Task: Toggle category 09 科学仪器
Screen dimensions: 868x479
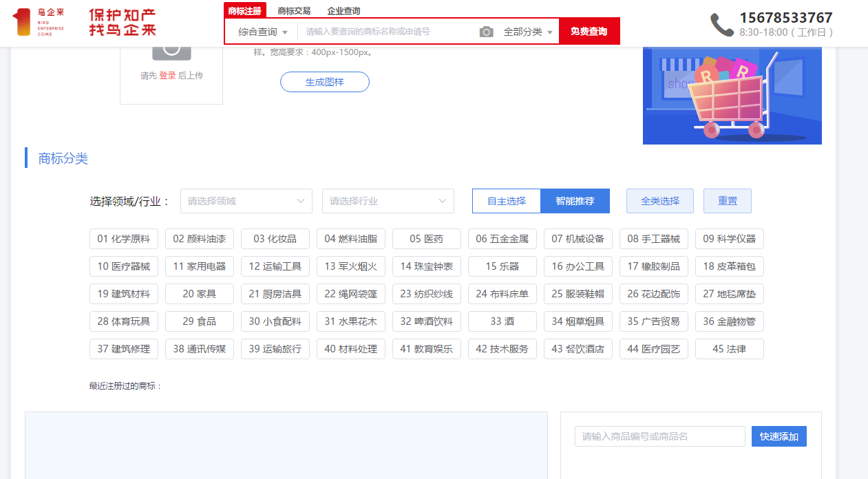Action: [x=730, y=239]
